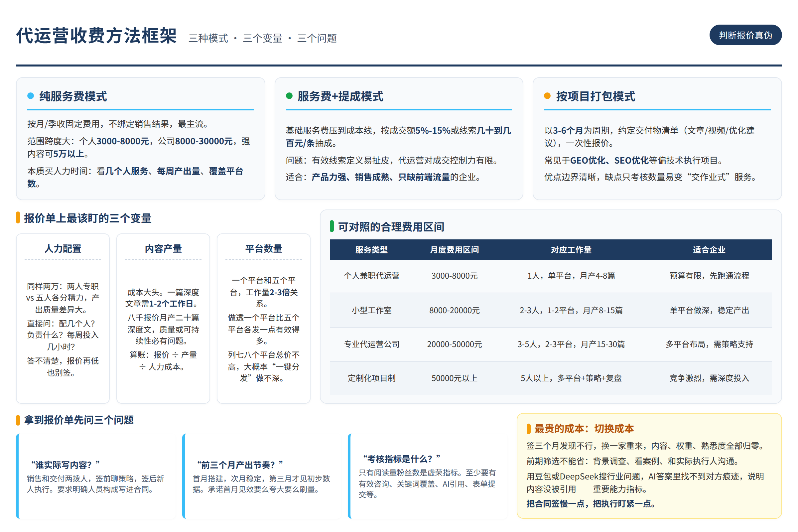798x532 pixels.
Task: Click the question “考核指标是什么？”
Action: (x=401, y=459)
